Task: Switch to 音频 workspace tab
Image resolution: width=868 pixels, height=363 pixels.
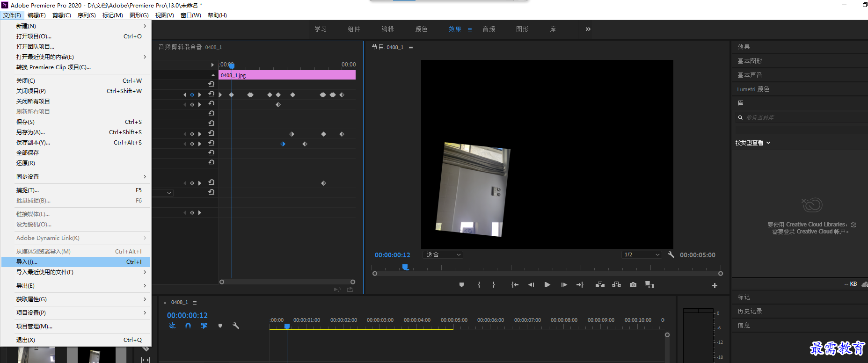Action: point(489,29)
